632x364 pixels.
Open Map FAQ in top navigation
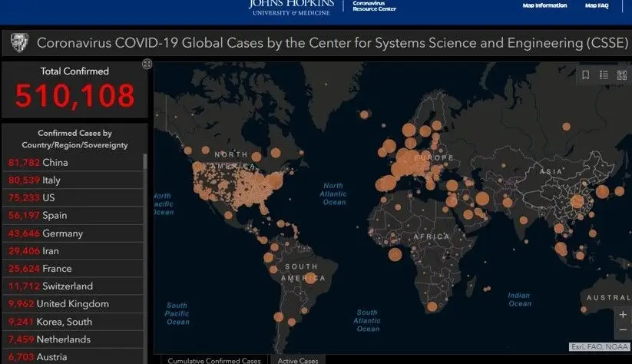tap(597, 6)
